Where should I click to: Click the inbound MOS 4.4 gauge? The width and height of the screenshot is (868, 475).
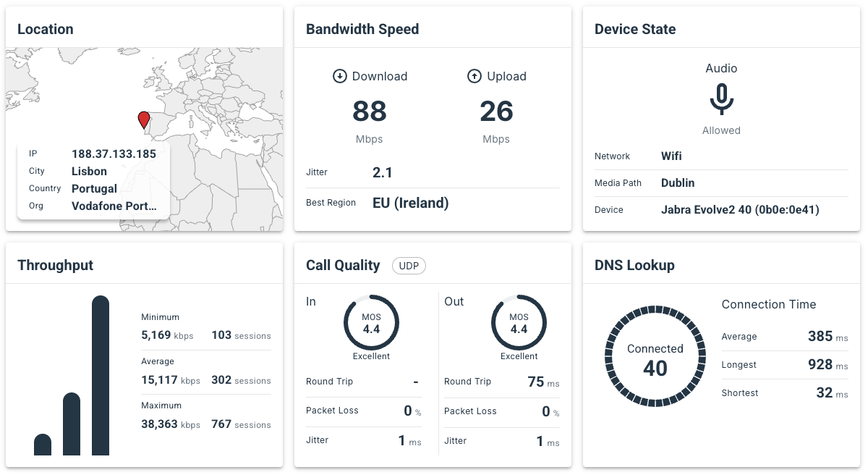coord(371,323)
